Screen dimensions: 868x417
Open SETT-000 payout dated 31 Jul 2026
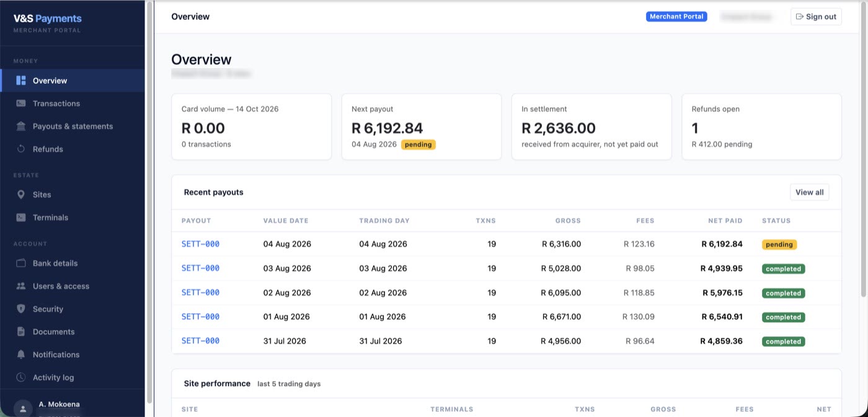coord(200,341)
